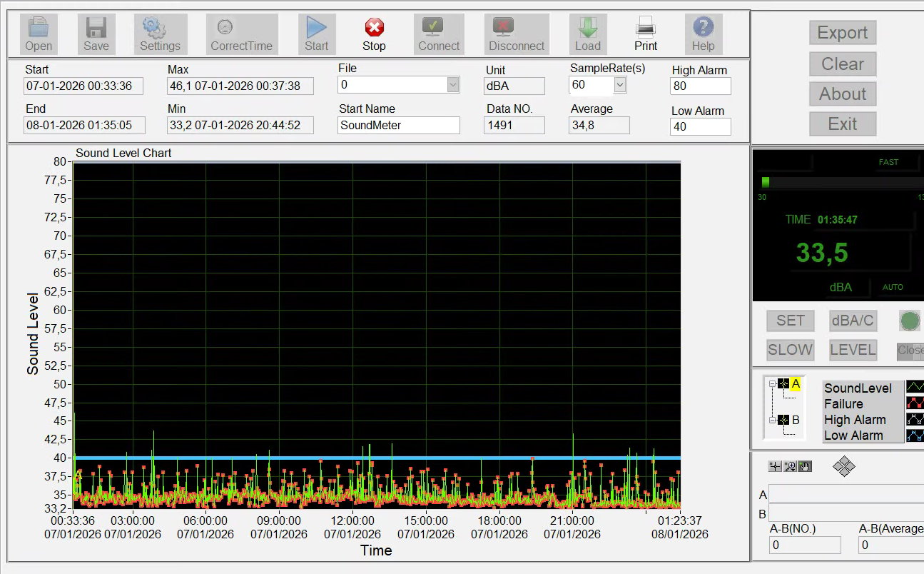
Task: Switch weighting with dBA/C button
Action: (x=853, y=321)
